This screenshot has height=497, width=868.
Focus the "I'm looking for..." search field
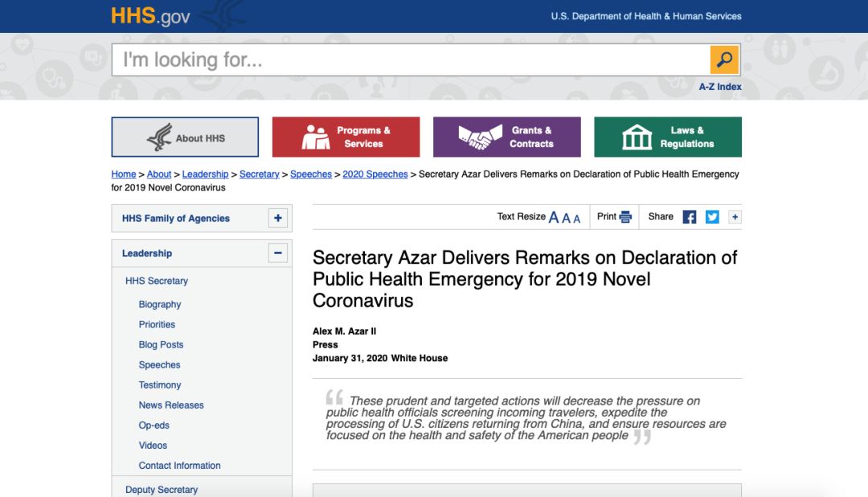click(x=411, y=60)
